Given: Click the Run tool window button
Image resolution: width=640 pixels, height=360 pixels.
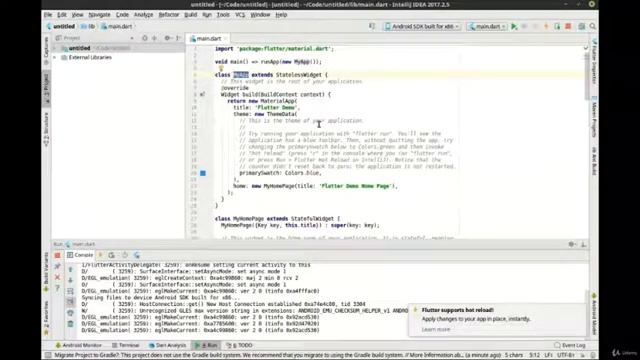Looking at the screenshot, I should coord(206,345).
